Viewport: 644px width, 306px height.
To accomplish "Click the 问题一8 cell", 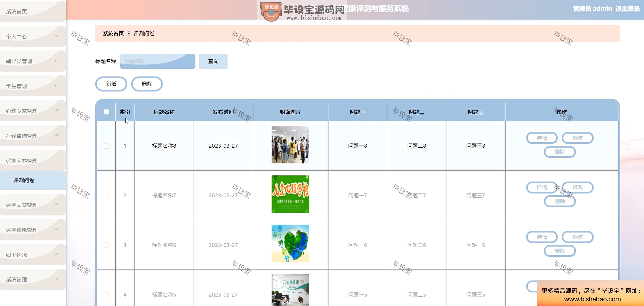I will [358, 146].
